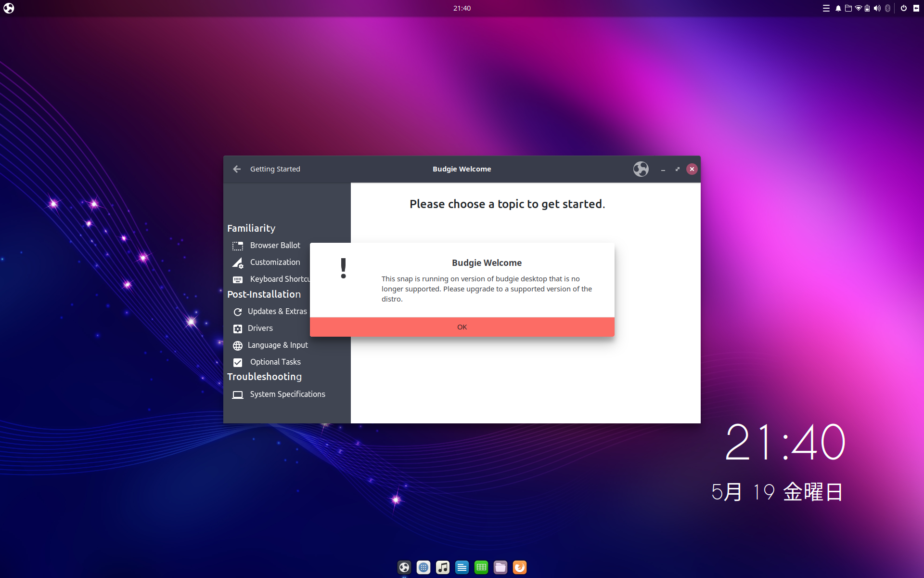Open the spreadsheet app from the dock
The height and width of the screenshot is (578, 924).
click(x=481, y=567)
